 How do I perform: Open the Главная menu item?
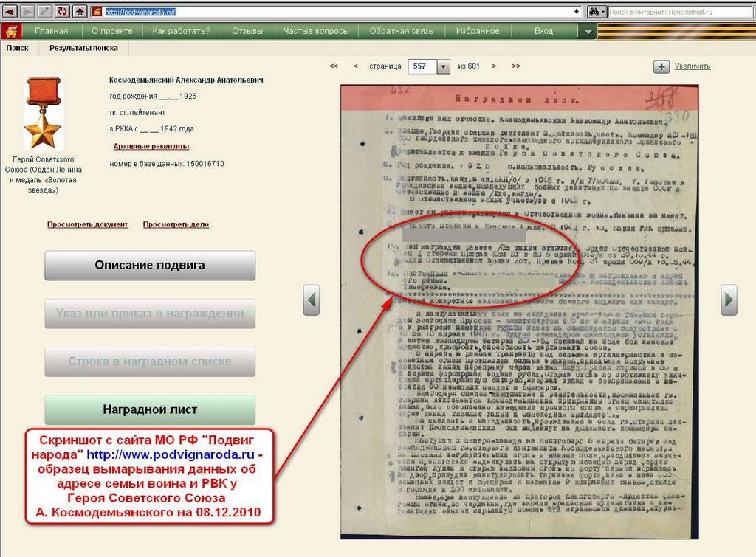(x=52, y=31)
